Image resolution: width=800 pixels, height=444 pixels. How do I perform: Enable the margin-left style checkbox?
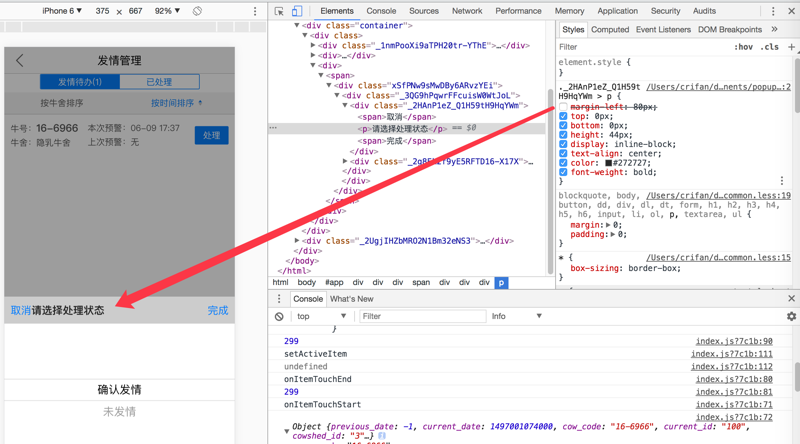click(563, 107)
